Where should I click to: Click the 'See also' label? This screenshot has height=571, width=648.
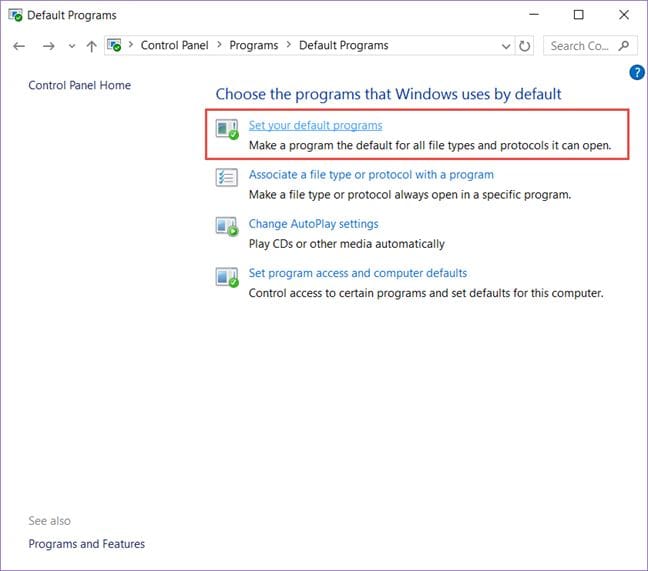[50, 521]
